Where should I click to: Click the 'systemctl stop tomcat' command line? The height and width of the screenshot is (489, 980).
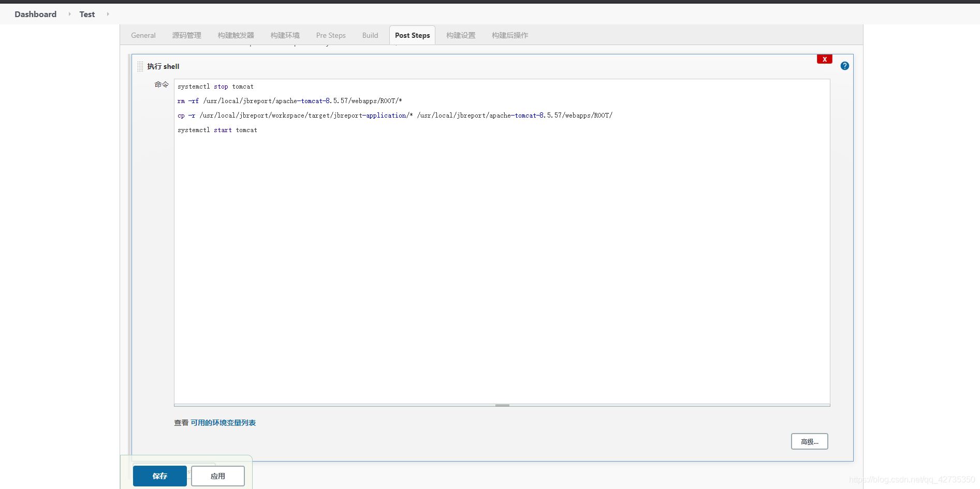tap(215, 87)
